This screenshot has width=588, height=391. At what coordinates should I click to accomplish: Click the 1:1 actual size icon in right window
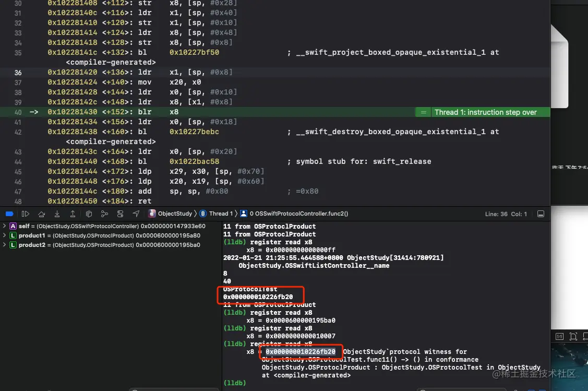[x=559, y=336]
